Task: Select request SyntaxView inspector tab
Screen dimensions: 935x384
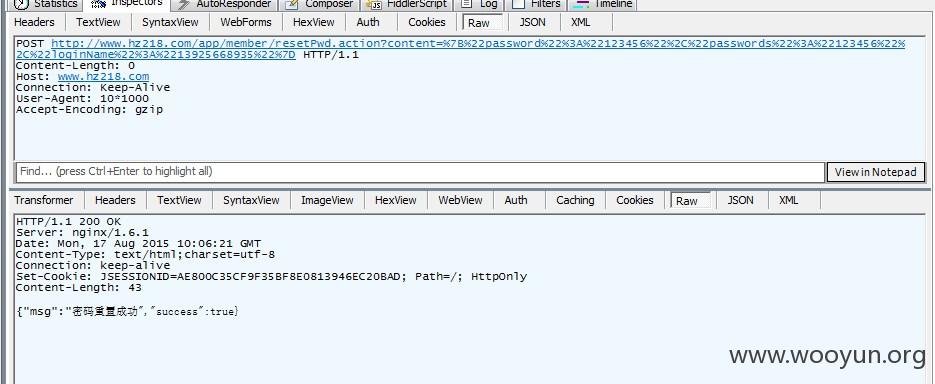Action: coord(170,22)
